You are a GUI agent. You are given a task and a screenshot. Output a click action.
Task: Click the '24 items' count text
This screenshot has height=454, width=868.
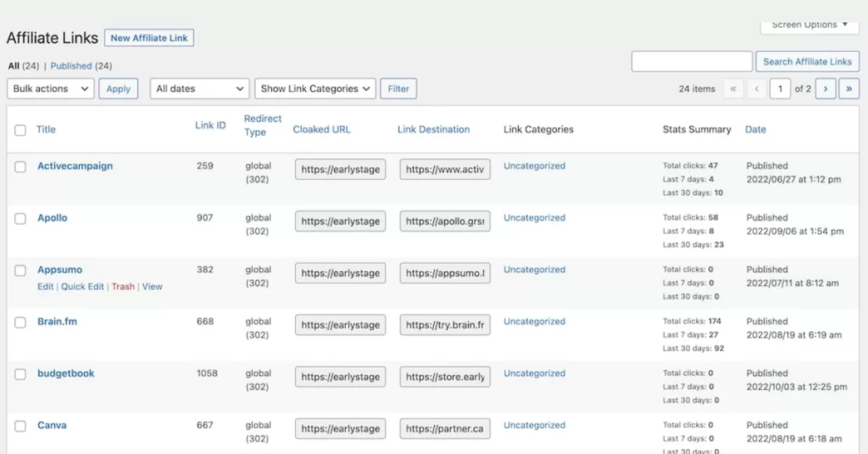coord(697,89)
